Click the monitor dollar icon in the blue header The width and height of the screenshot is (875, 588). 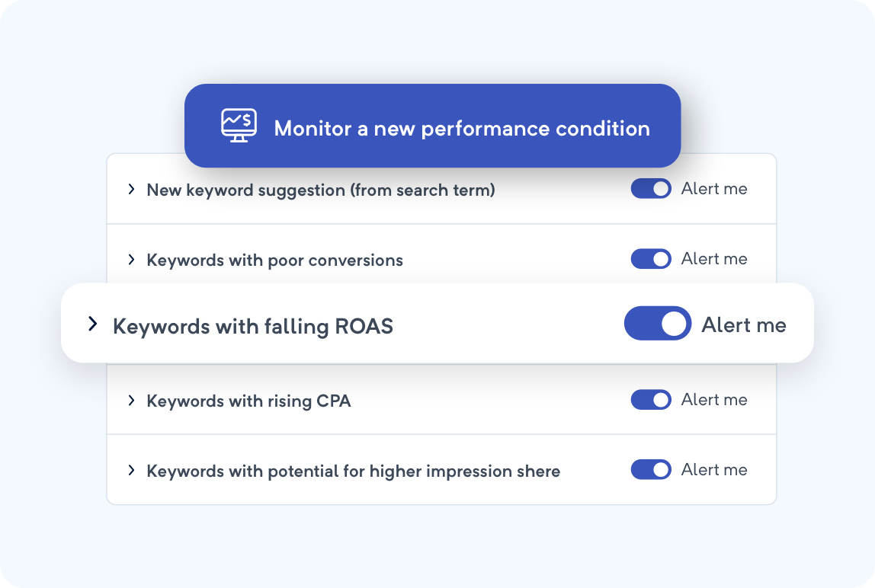(238, 125)
